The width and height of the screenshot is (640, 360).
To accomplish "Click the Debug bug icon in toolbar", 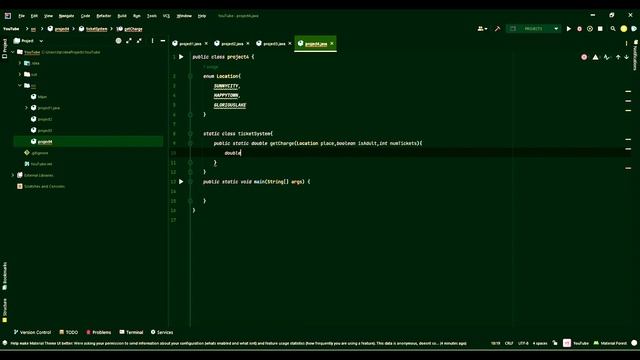I will tap(579, 29).
